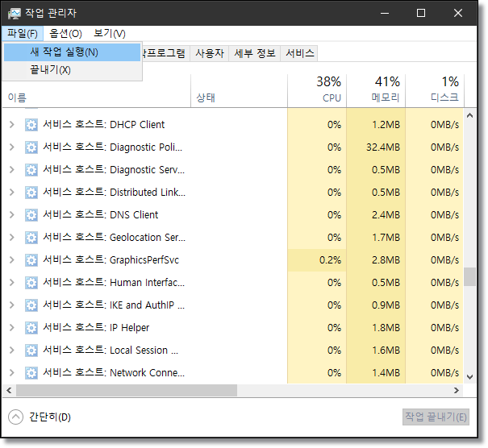Click the 간단히(D) fewer details link

pos(50,417)
